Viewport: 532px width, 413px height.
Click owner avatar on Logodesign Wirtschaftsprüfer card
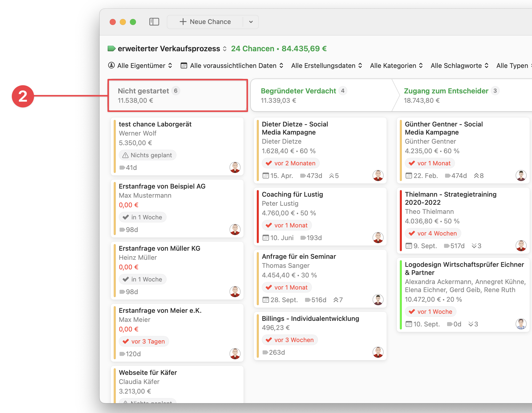coord(521,324)
